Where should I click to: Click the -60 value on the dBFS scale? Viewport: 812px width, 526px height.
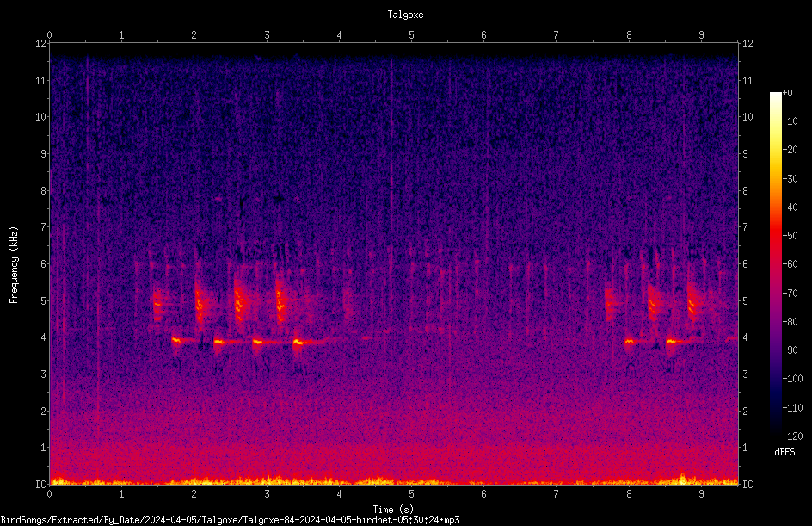tap(790, 264)
